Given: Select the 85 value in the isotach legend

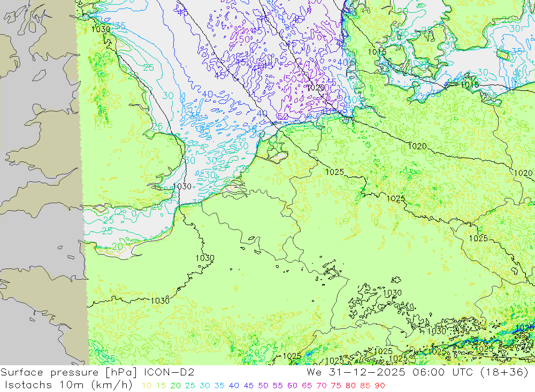Looking at the screenshot, I should click(365, 386).
